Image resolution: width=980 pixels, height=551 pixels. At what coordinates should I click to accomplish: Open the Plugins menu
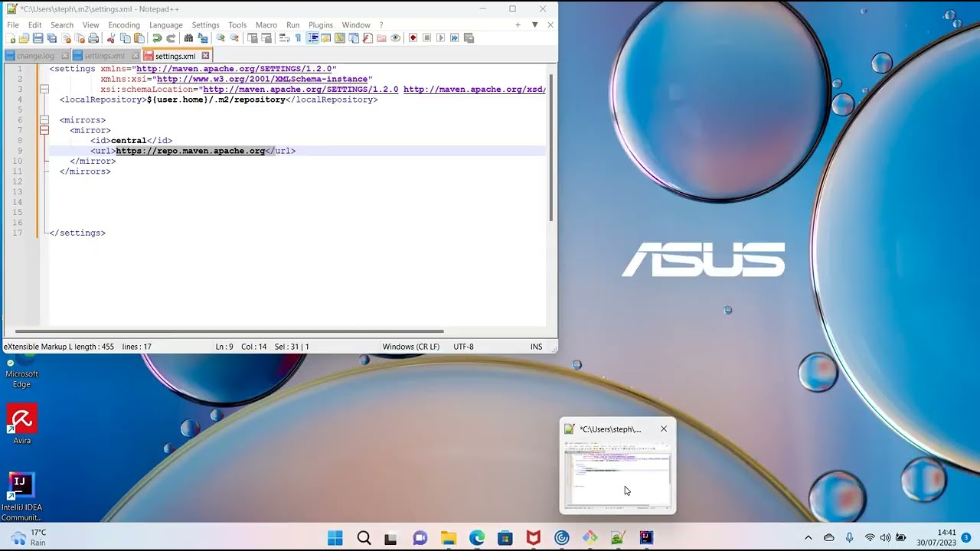click(x=320, y=24)
